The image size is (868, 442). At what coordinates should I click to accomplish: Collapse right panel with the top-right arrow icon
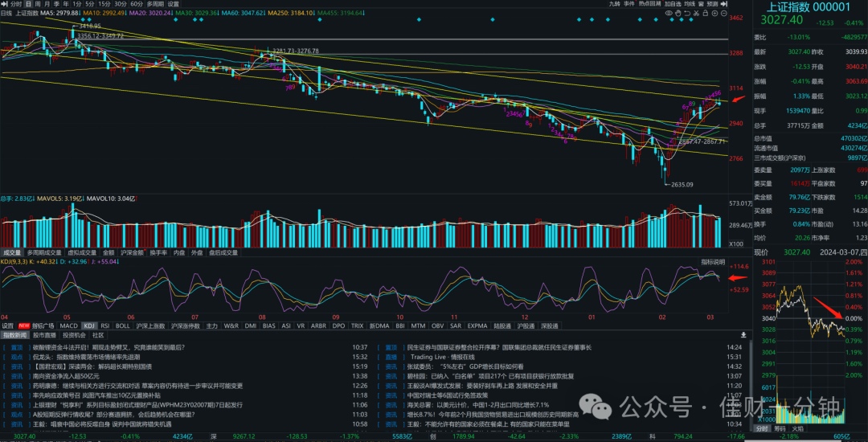click(723, 4)
